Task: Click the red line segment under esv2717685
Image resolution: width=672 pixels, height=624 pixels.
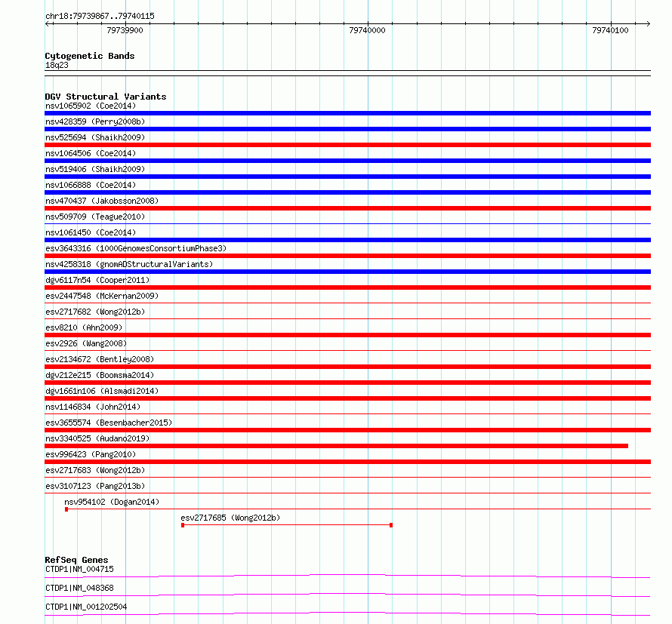Action: click(287, 525)
